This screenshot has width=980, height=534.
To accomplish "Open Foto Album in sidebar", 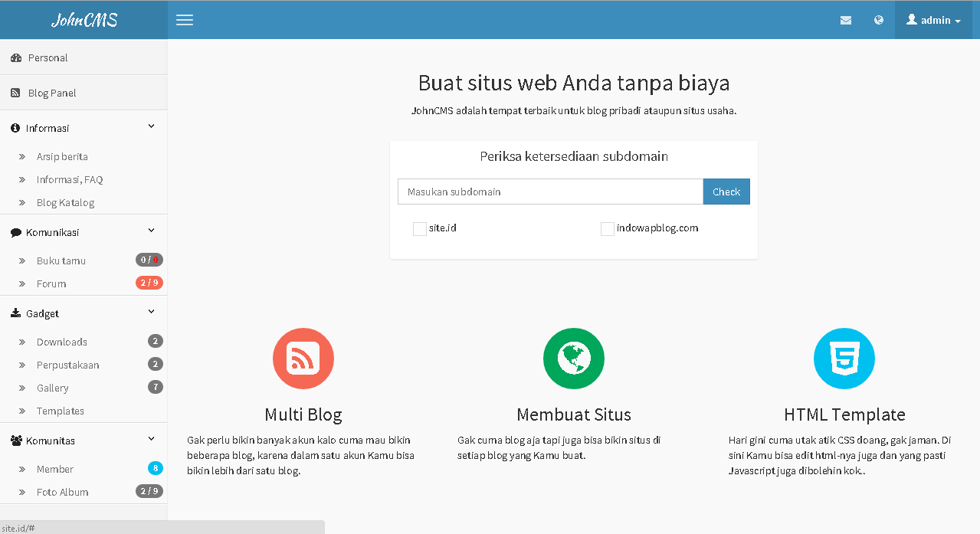I will (63, 492).
